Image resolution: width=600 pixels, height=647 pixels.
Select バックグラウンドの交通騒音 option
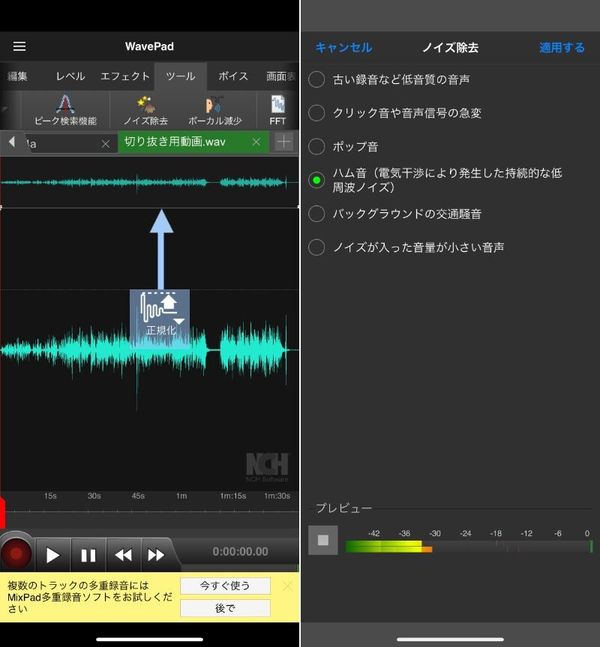point(395,214)
